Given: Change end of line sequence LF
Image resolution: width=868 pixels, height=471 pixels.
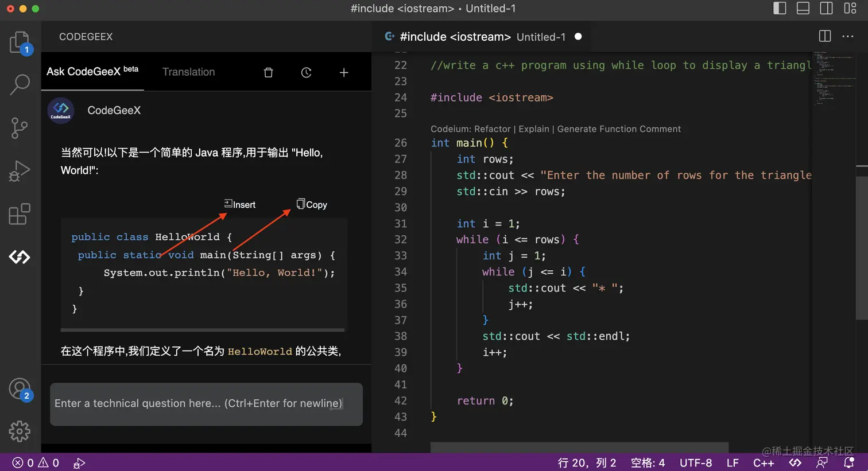Looking at the screenshot, I should [733, 462].
